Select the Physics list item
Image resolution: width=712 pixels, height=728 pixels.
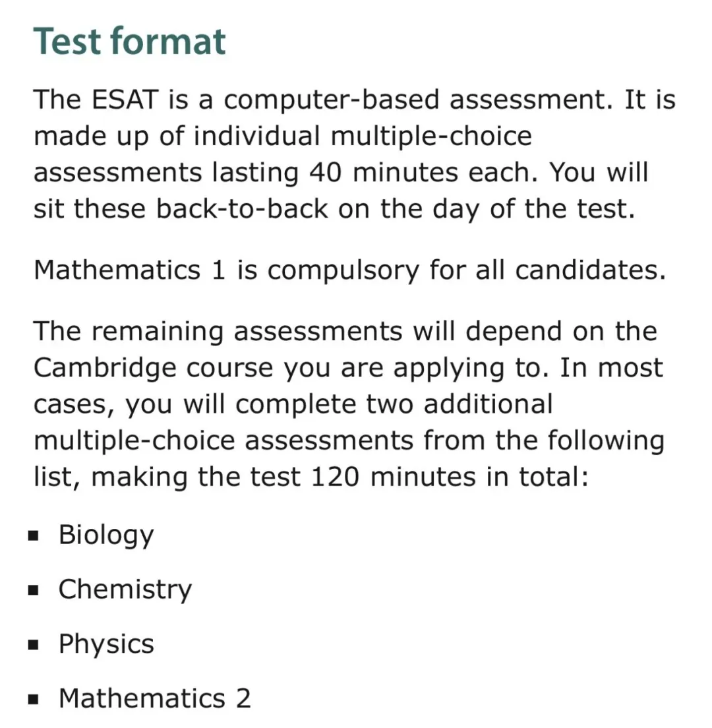(x=106, y=644)
